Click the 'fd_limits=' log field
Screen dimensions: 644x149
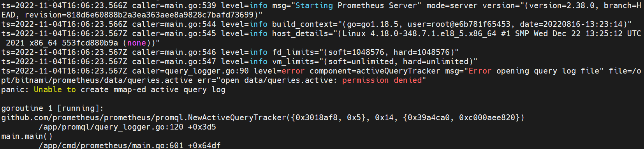[x=296, y=52]
